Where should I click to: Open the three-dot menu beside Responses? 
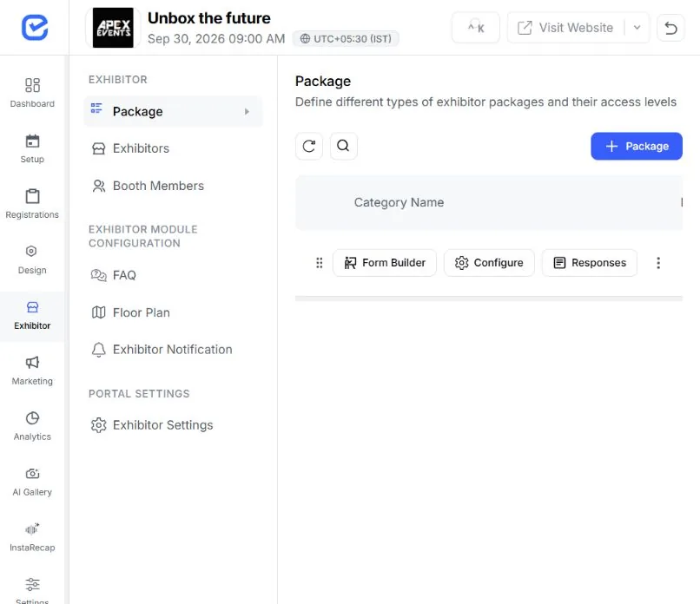[658, 263]
